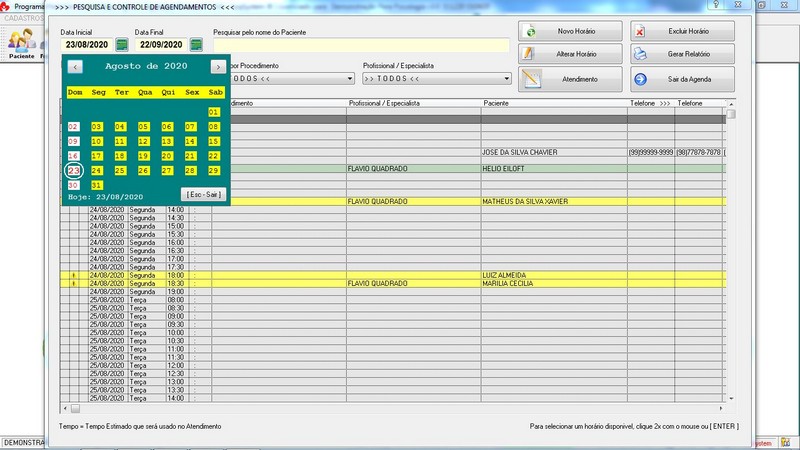Click phone number (99)99999-9999
The height and width of the screenshot is (450, 800).
[x=651, y=152]
